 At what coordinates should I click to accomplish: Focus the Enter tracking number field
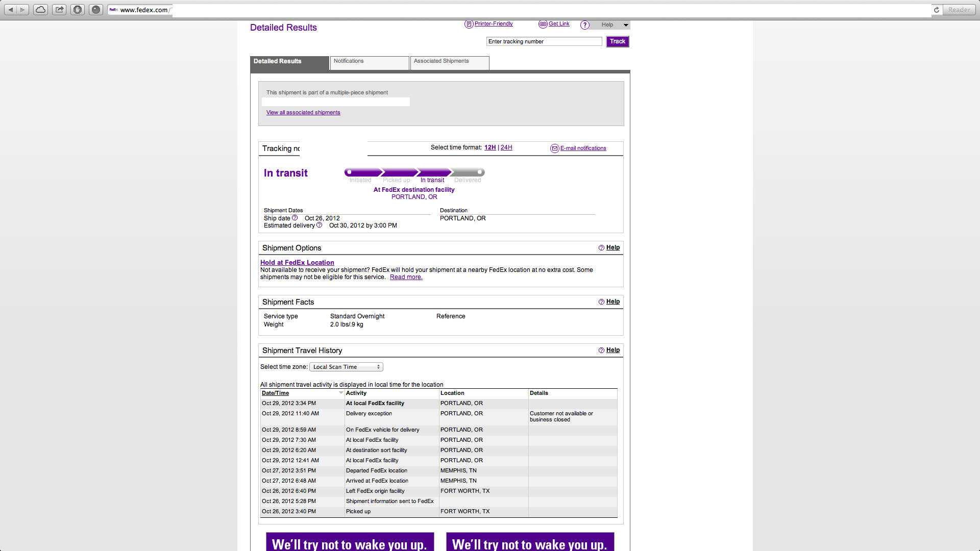point(544,41)
